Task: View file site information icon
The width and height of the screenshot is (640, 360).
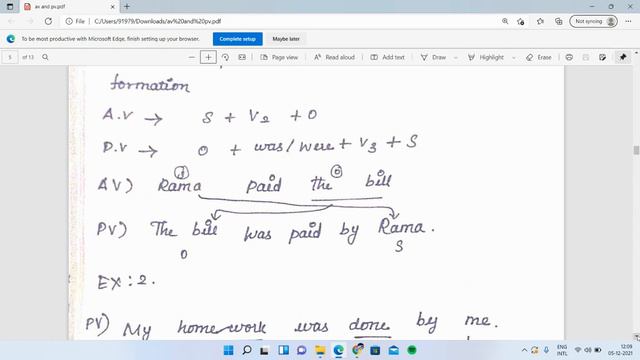Action: click(69, 21)
